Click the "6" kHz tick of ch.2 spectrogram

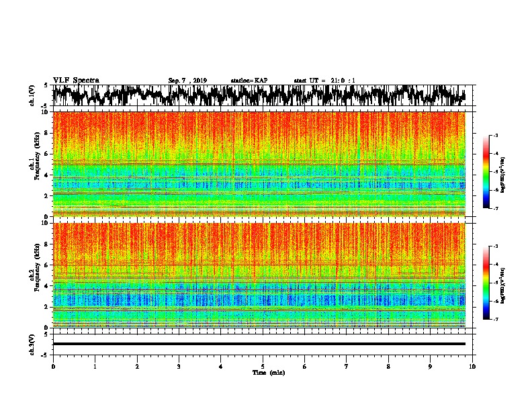point(47,265)
